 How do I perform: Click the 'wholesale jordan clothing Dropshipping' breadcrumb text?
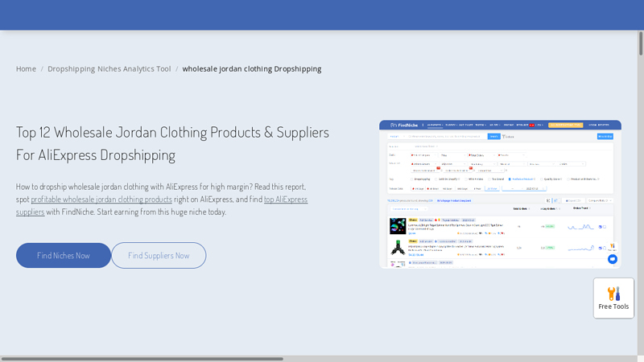point(252,69)
